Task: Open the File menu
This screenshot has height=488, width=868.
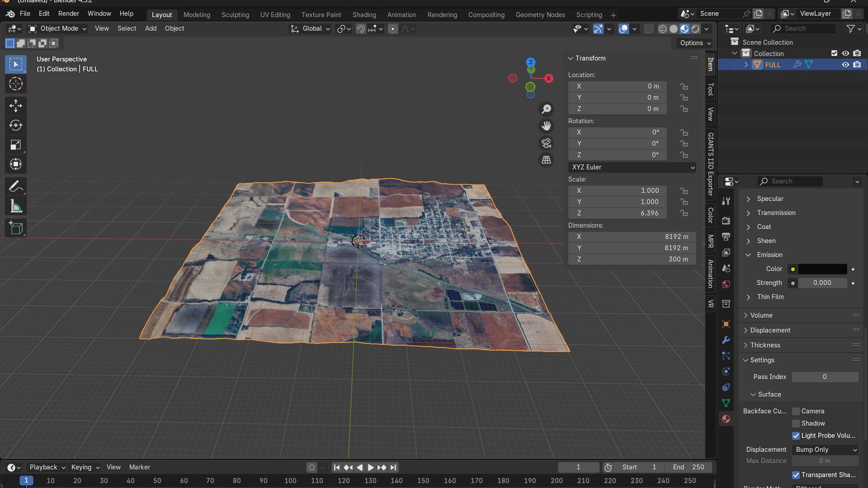Action: point(25,14)
